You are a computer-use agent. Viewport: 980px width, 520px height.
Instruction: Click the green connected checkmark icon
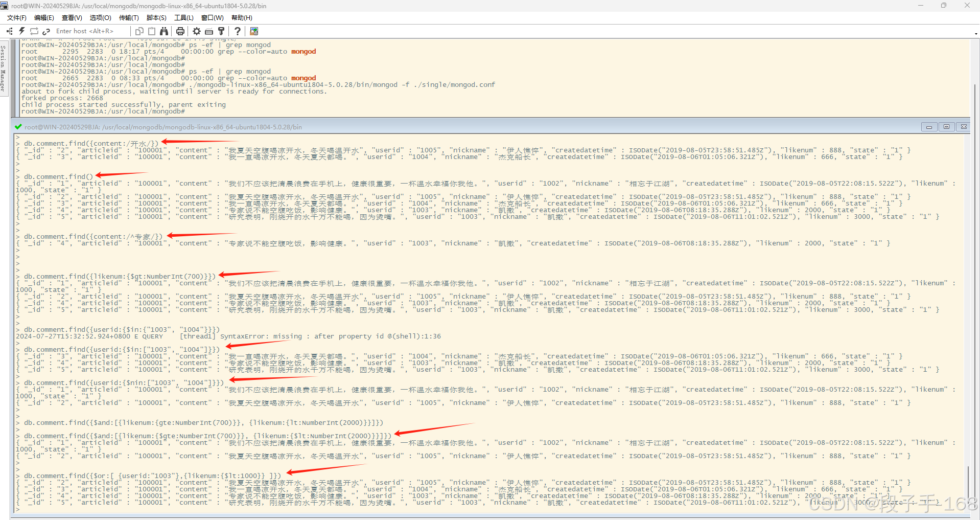tap(18, 127)
